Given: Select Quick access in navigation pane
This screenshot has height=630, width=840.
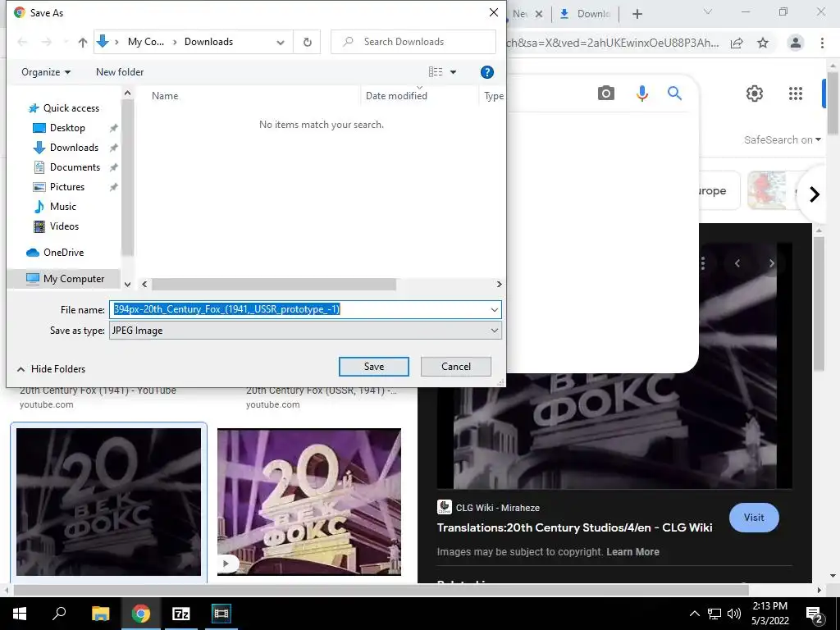Looking at the screenshot, I should tap(71, 108).
